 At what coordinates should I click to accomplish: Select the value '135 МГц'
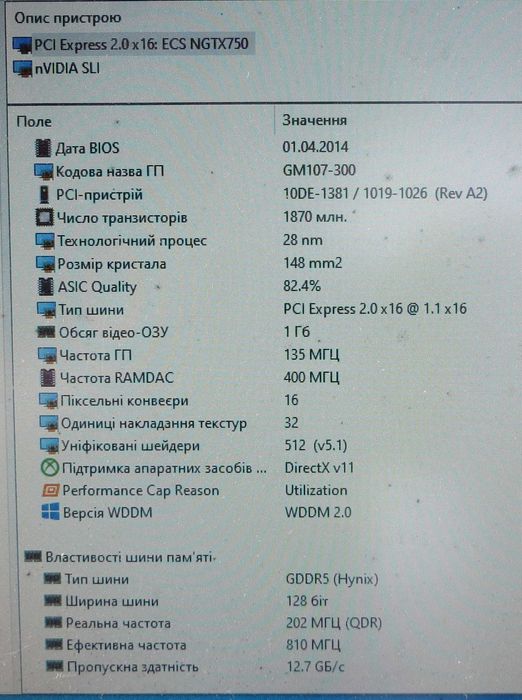[312, 354]
